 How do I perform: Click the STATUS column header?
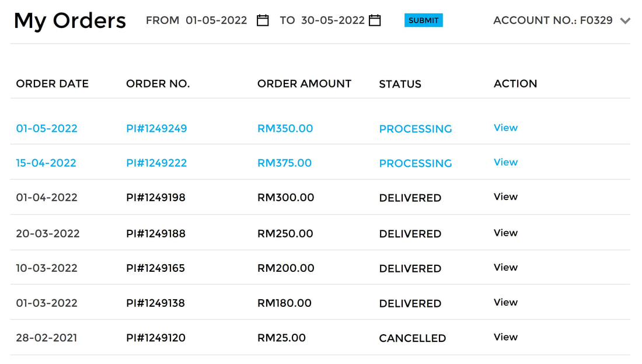pos(400,84)
